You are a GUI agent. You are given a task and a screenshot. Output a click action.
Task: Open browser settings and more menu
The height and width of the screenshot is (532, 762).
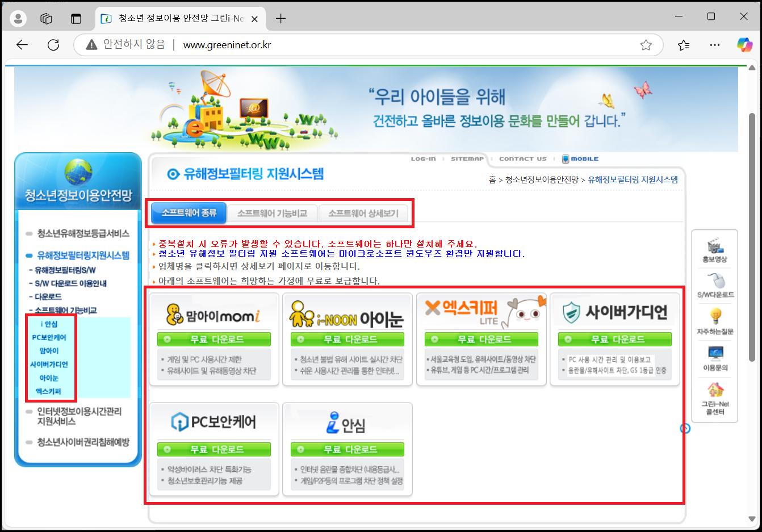715,45
